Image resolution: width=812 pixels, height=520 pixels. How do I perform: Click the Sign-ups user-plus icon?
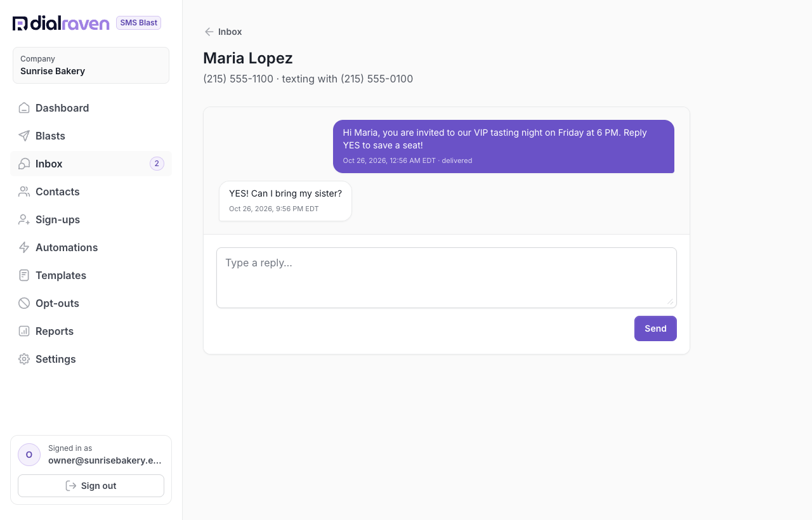point(24,219)
